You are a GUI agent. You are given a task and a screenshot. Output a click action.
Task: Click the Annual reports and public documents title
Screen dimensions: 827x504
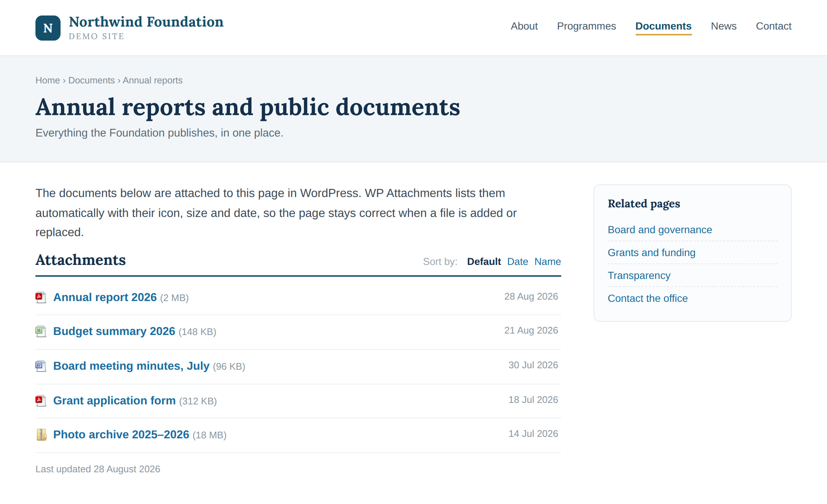[248, 107]
